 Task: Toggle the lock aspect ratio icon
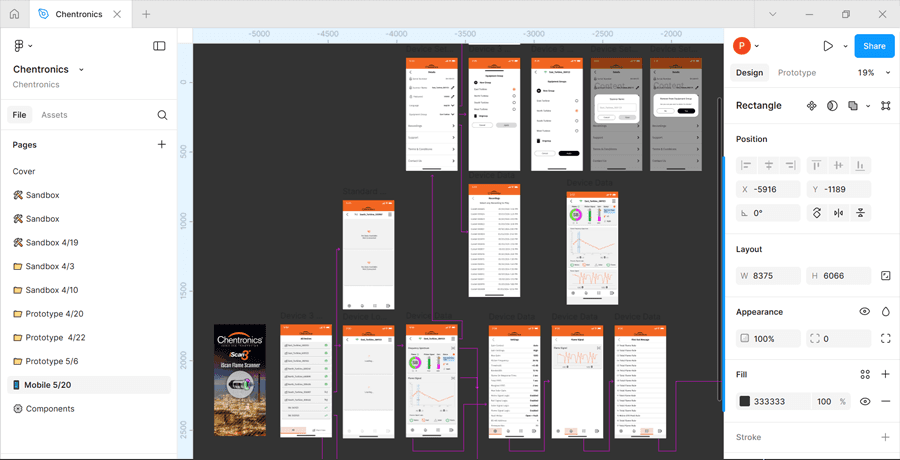[x=885, y=276]
